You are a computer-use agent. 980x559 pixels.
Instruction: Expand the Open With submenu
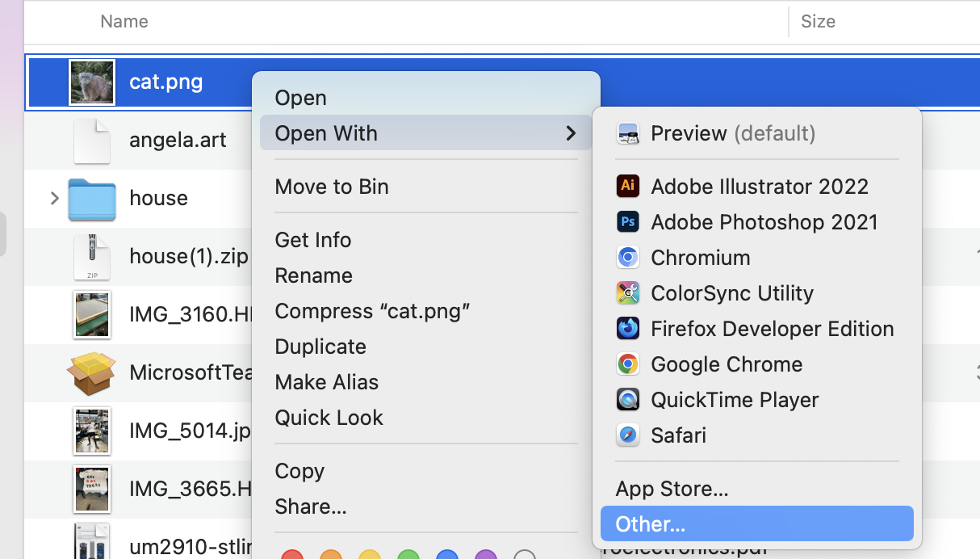[x=426, y=133]
